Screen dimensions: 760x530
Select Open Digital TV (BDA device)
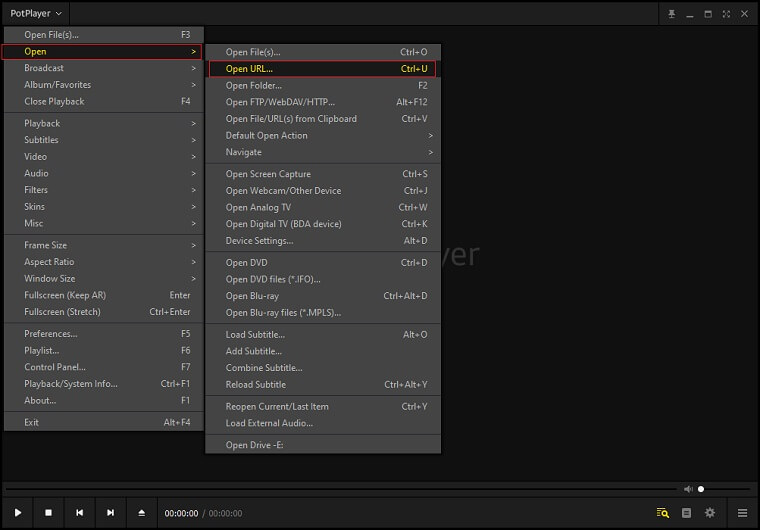tap(323, 224)
